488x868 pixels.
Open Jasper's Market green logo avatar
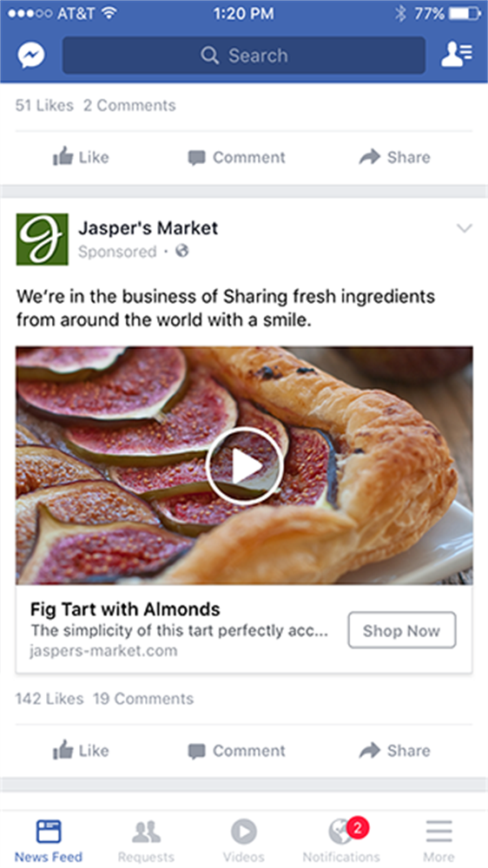(x=42, y=240)
